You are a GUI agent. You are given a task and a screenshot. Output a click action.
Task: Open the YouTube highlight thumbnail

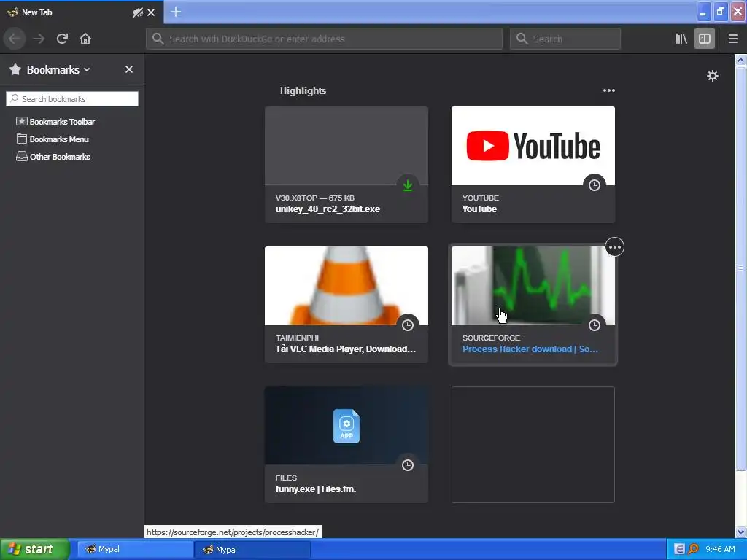point(533,146)
